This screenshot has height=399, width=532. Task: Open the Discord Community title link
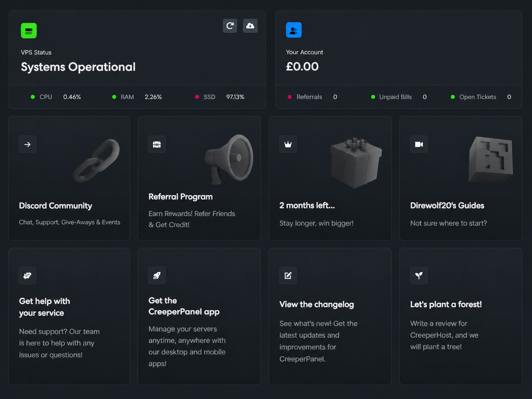click(55, 206)
